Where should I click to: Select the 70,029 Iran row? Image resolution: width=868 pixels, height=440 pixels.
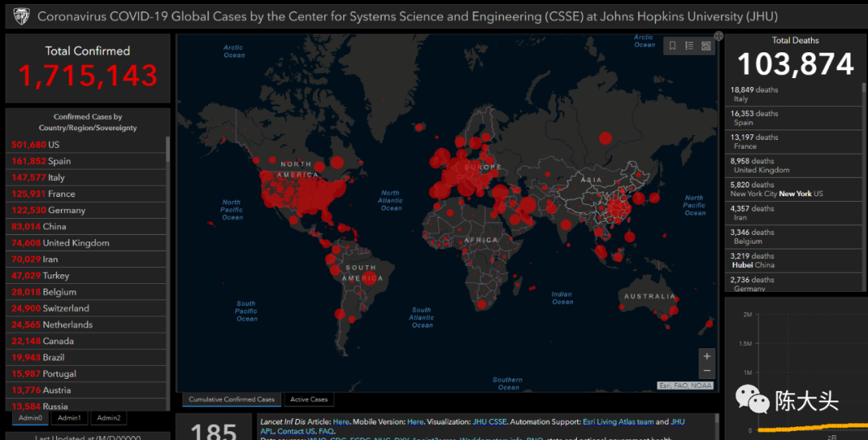click(x=86, y=259)
